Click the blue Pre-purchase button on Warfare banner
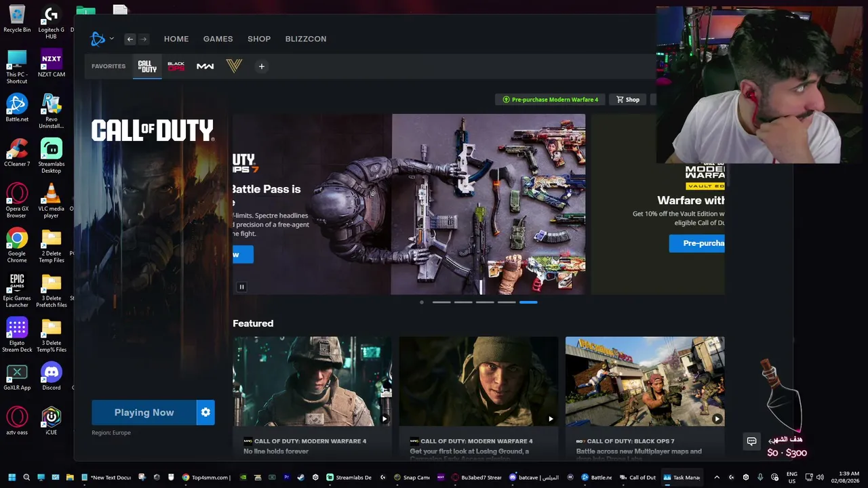 pyautogui.click(x=697, y=243)
